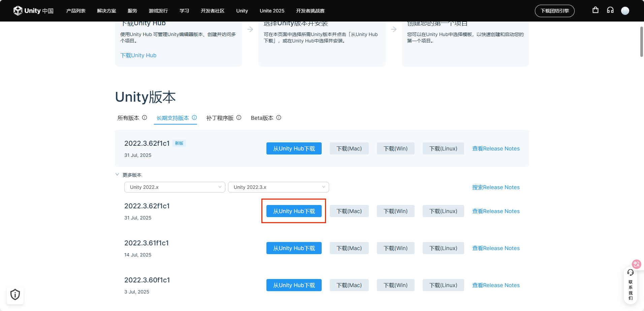The image size is (644, 311).
Task: Switch to the 所有版本 tab
Action: tap(128, 118)
